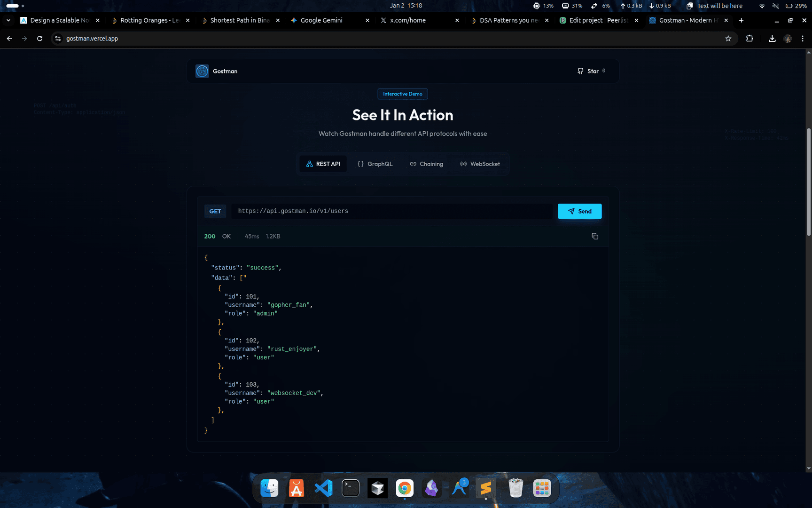Switch to the GraphQL demo tab
Image resolution: width=812 pixels, height=508 pixels.
[x=375, y=164]
